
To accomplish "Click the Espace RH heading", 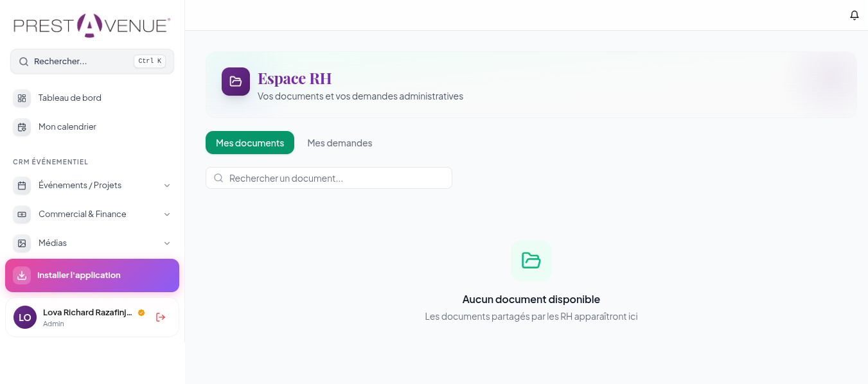I will [295, 78].
